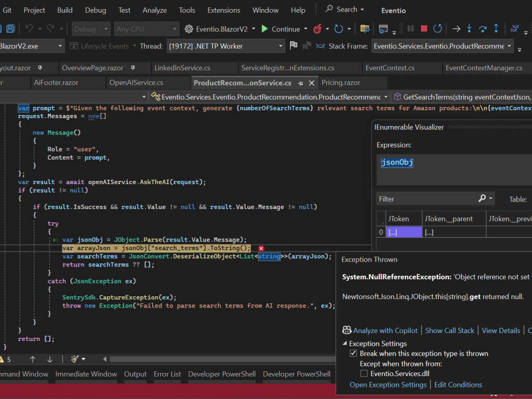Close the ProductRecom...onService.cs tab
The height and width of the screenshot is (399, 532).
coord(311,83)
